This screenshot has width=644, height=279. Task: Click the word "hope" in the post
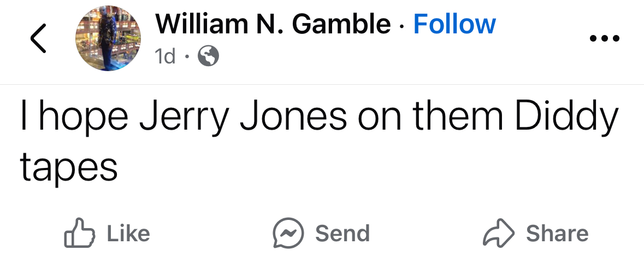83,117
